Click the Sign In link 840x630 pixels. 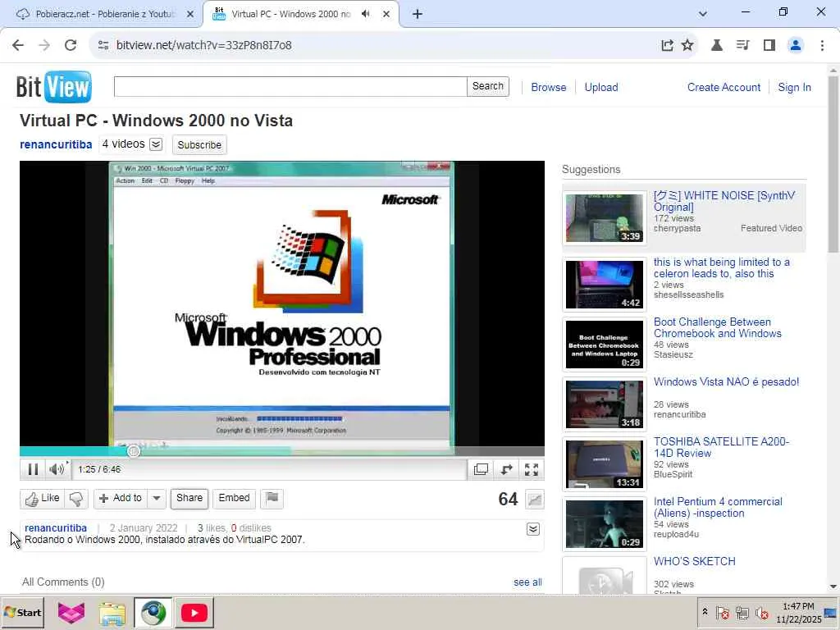click(x=794, y=87)
